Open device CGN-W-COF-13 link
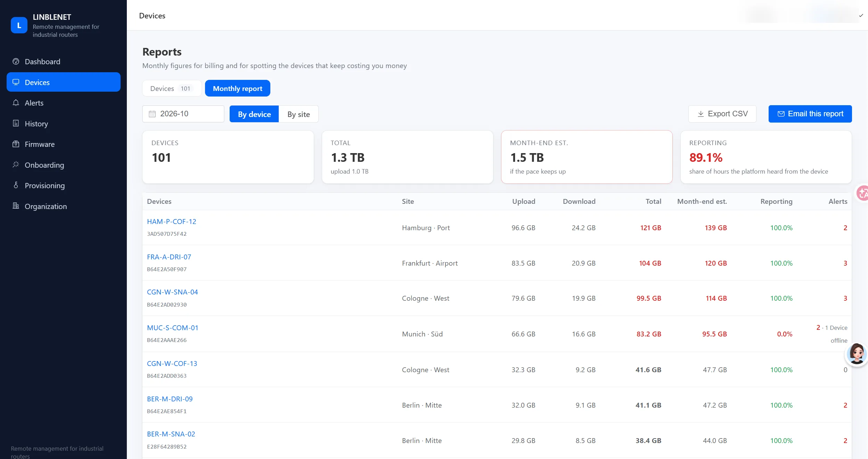Screen dimensions: 868x459 172,364
